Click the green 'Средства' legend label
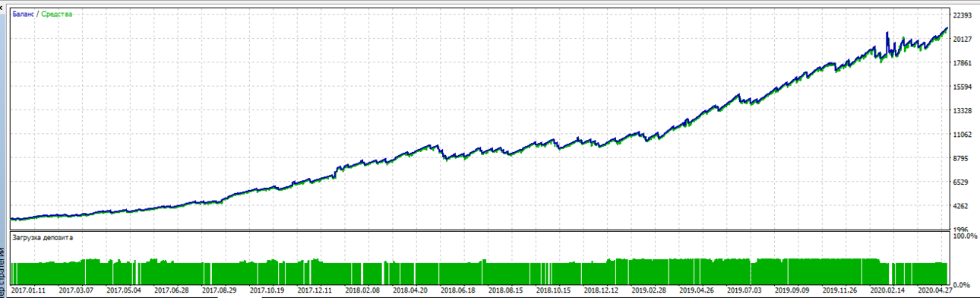 coord(57,14)
